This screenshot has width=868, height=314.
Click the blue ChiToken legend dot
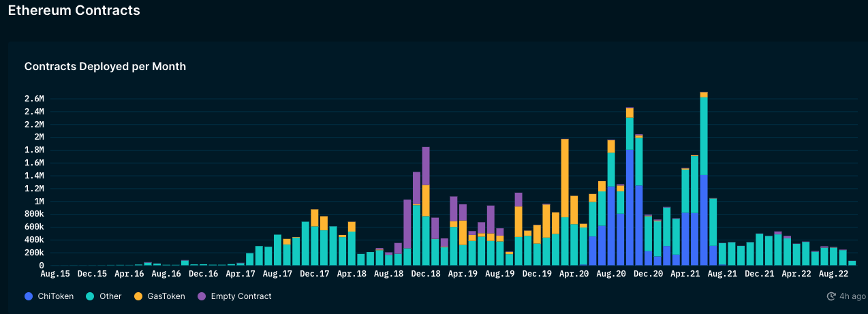click(x=29, y=296)
